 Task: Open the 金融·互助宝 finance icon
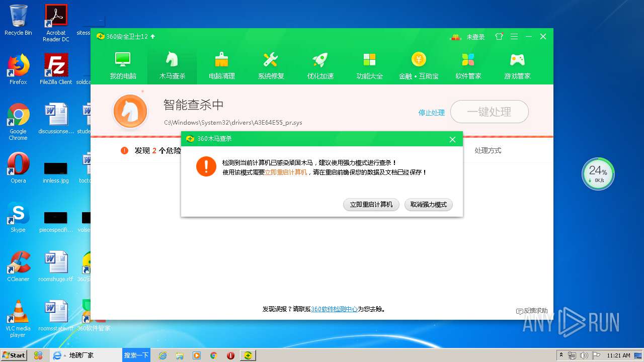419,66
